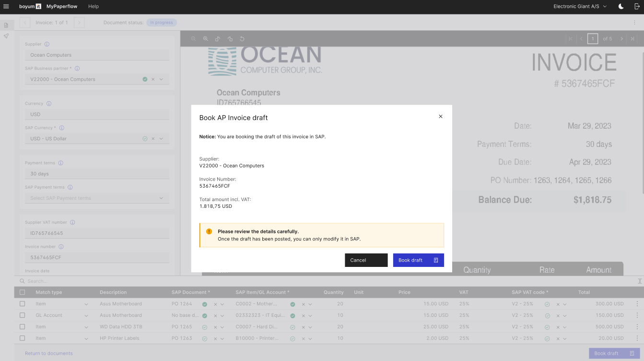Click the info icon next to Supplier VAT number
The height and width of the screenshot is (361, 644).
click(72, 223)
